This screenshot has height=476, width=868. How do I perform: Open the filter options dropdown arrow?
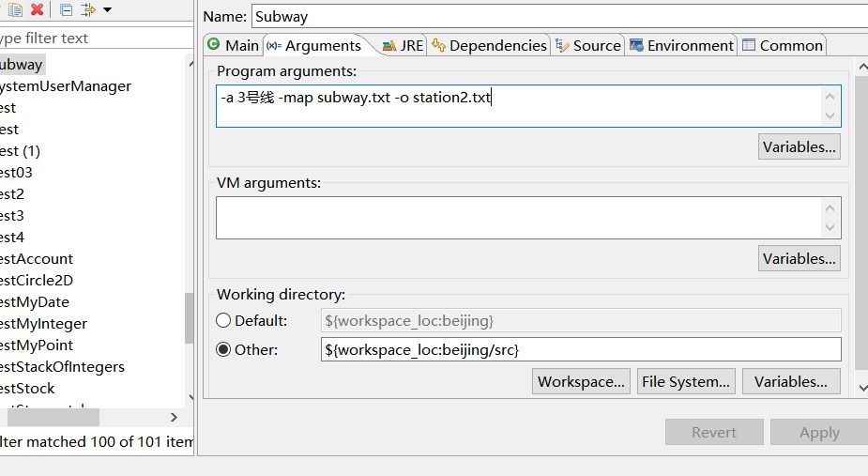108,9
